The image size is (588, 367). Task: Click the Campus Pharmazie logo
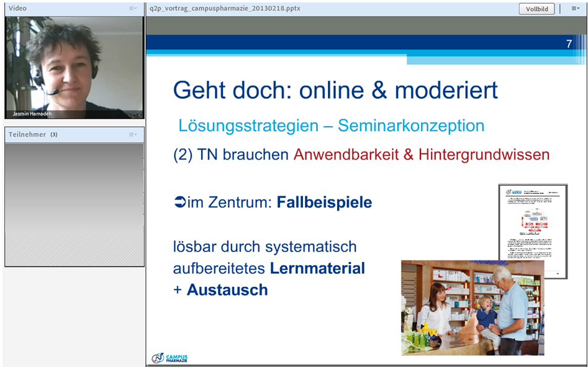pos(170,358)
